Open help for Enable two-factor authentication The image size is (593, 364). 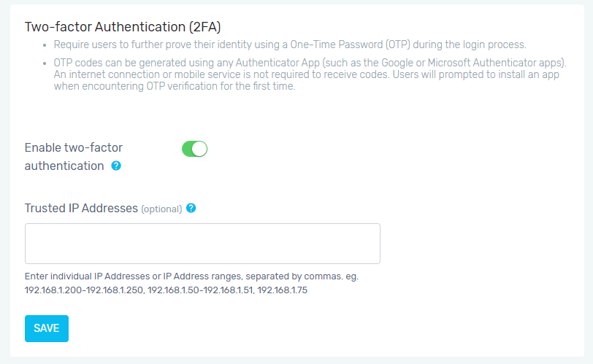116,166
